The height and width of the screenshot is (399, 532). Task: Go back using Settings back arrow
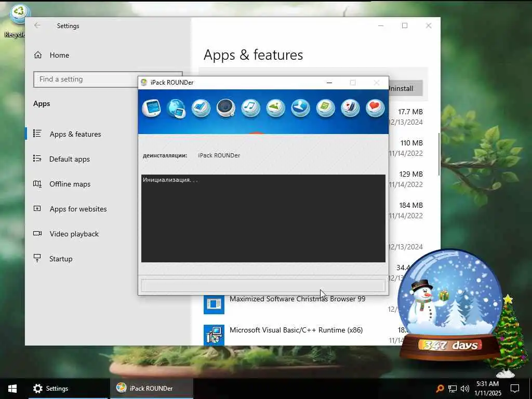[37, 25]
